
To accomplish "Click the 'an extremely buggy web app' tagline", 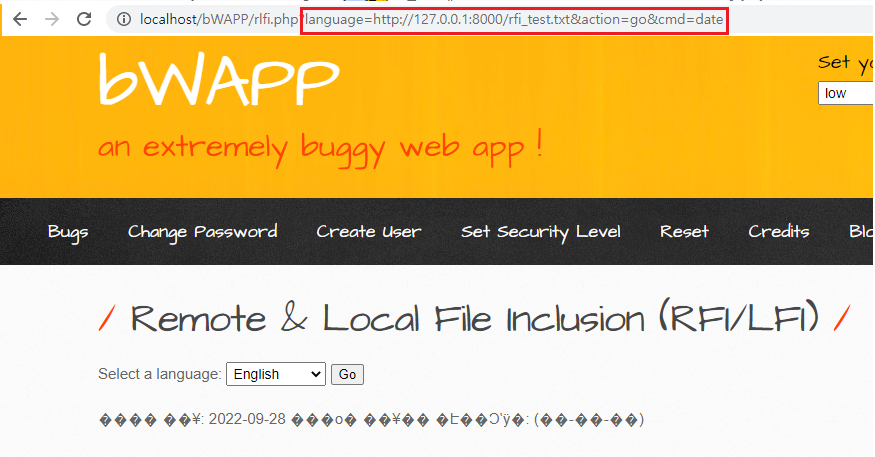I will tap(320, 148).
